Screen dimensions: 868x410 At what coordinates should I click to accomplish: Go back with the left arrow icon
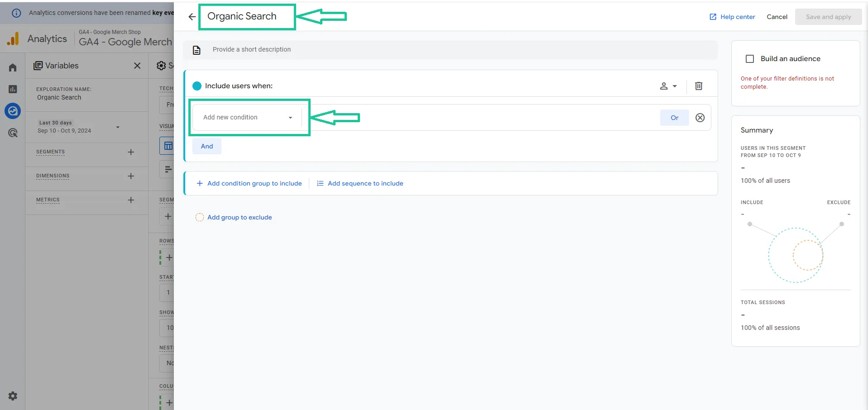point(192,17)
